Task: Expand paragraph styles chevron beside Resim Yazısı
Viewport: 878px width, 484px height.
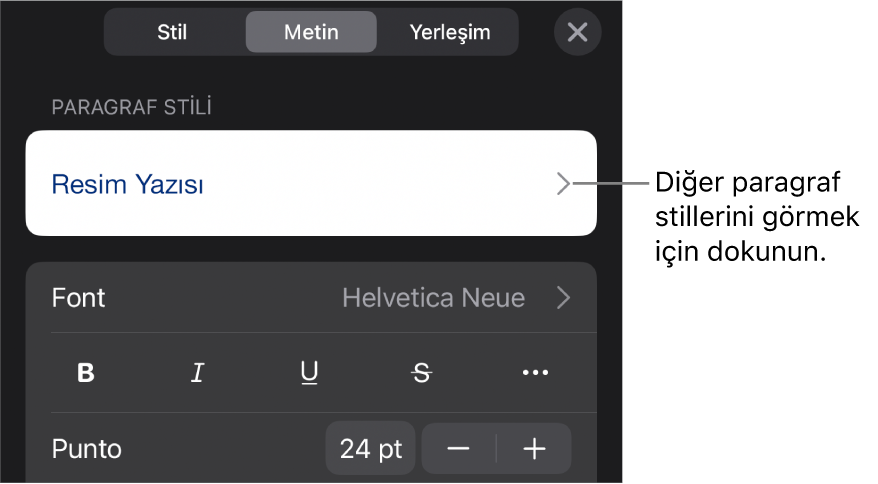Action: point(563,184)
